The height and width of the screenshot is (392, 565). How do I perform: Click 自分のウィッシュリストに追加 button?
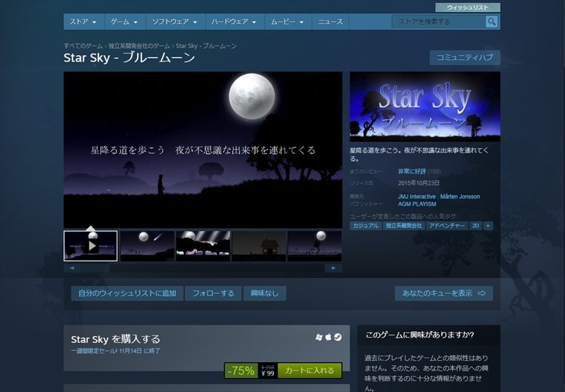tap(127, 293)
